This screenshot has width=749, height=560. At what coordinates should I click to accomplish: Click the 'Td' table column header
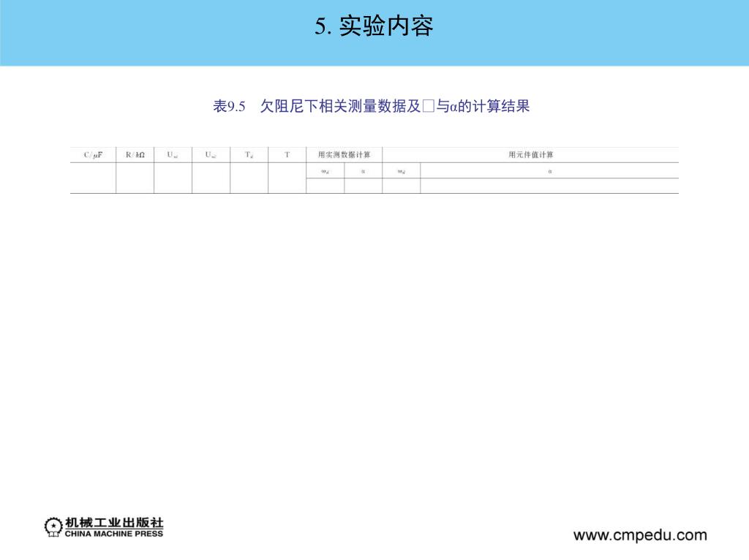coord(249,155)
